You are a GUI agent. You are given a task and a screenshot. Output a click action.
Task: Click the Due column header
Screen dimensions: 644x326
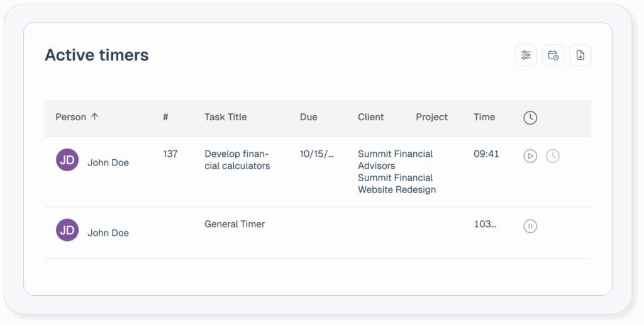point(308,117)
